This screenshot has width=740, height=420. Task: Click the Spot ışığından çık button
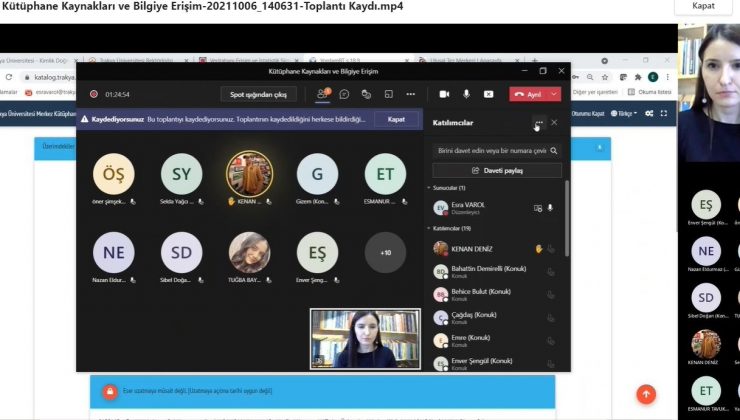coord(258,94)
